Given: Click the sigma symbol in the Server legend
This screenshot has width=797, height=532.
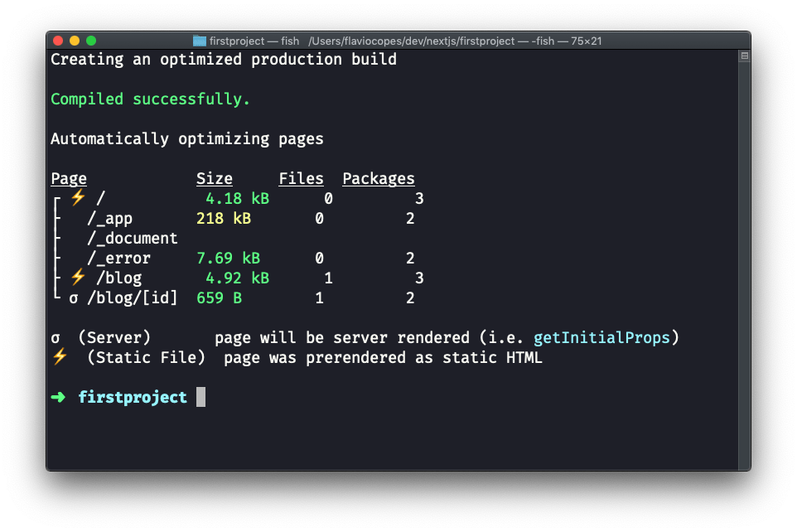Looking at the screenshot, I should [x=56, y=338].
